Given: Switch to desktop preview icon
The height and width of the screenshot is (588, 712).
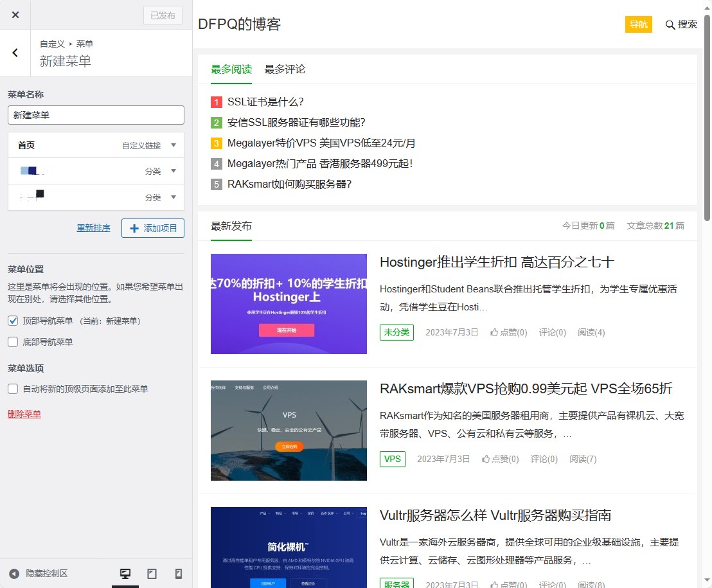Looking at the screenshot, I should [125, 574].
